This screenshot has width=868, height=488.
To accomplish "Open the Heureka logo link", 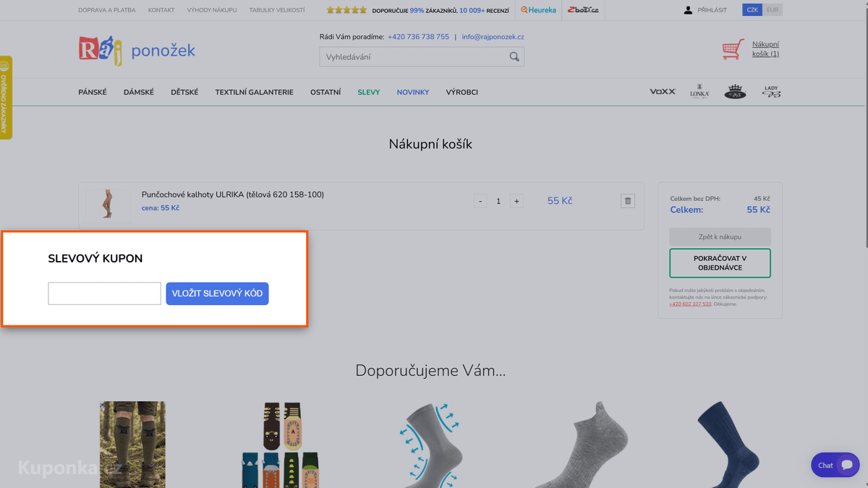I will coord(539,10).
